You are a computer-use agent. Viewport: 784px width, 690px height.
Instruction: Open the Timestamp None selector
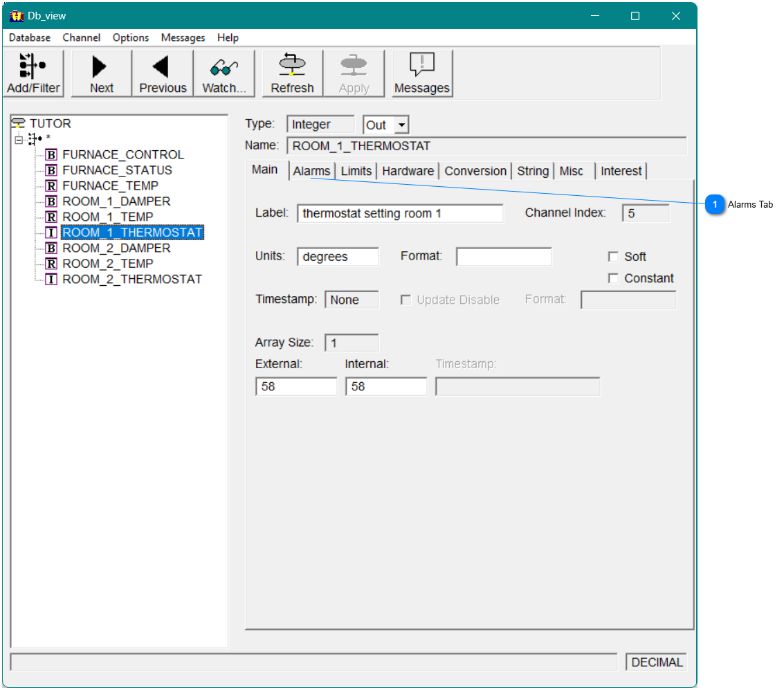(351, 299)
